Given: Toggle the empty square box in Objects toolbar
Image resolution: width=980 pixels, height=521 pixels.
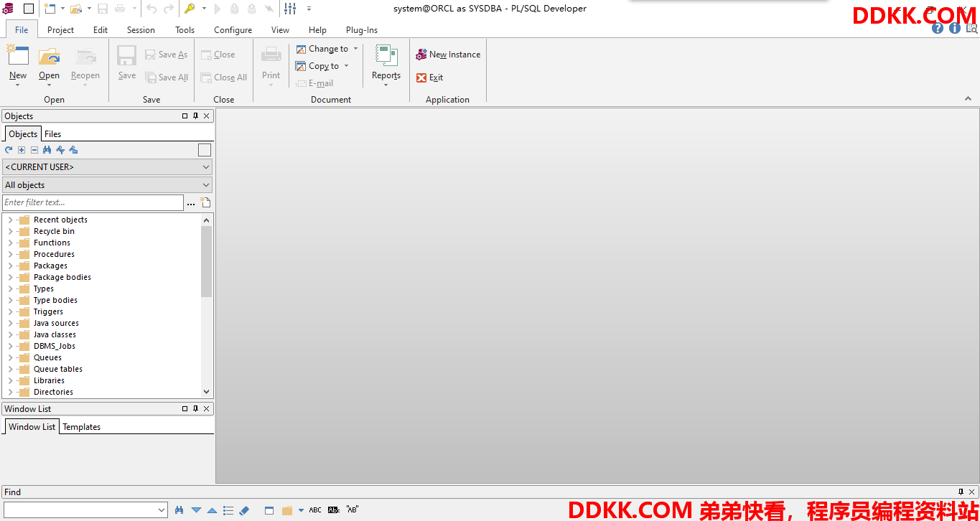Looking at the screenshot, I should pos(205,150).
